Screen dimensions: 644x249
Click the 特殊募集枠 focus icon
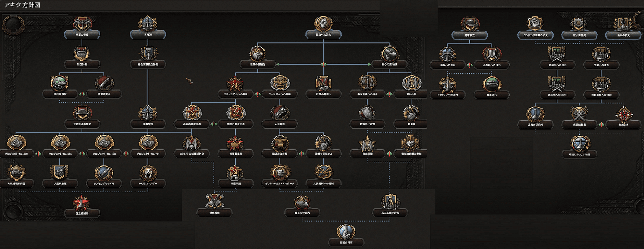[235, 143]
